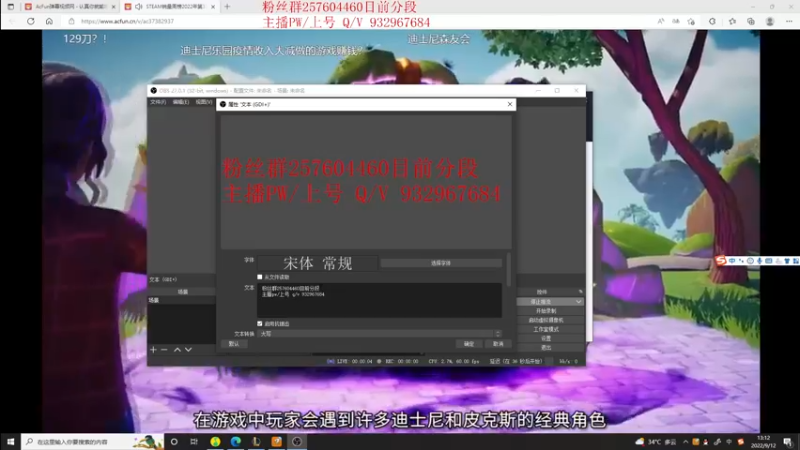Open the browser extensions icon

(x=712, y=21)
